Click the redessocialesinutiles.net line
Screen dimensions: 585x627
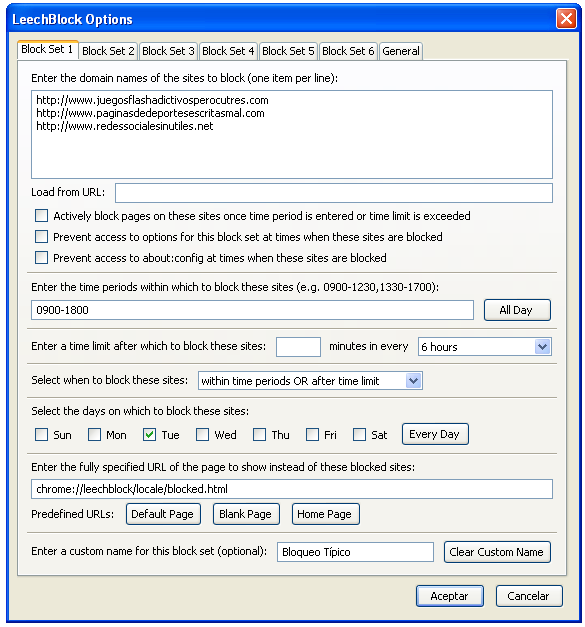125,126
